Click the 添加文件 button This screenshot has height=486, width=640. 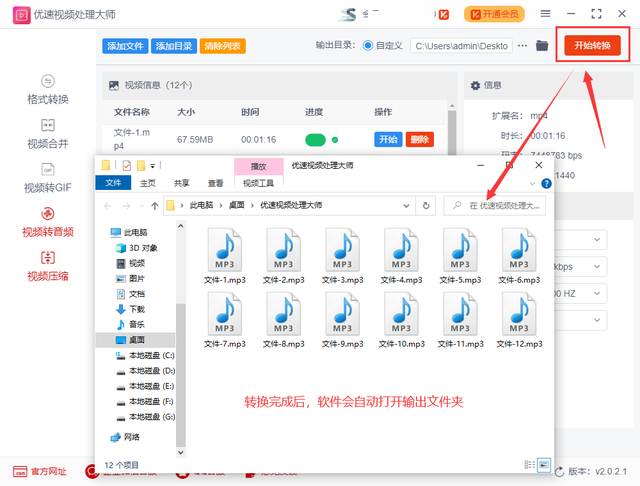tap(125, 46)
